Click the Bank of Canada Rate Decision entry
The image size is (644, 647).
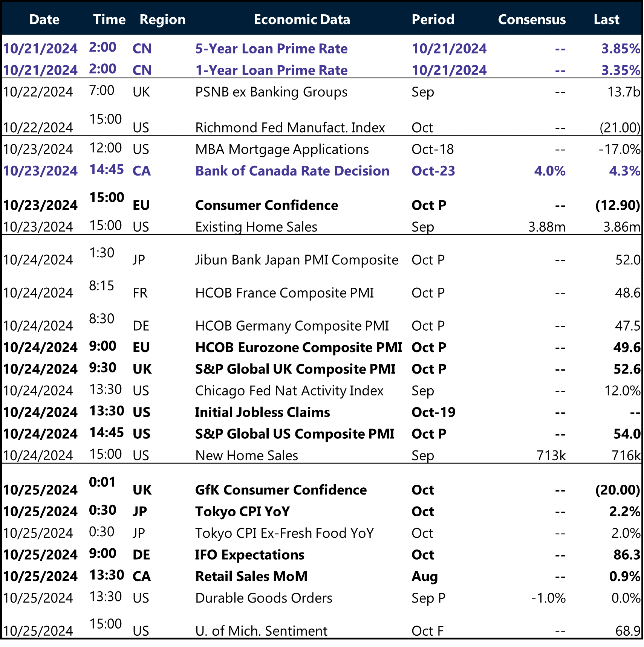click(x=291, y=171)
